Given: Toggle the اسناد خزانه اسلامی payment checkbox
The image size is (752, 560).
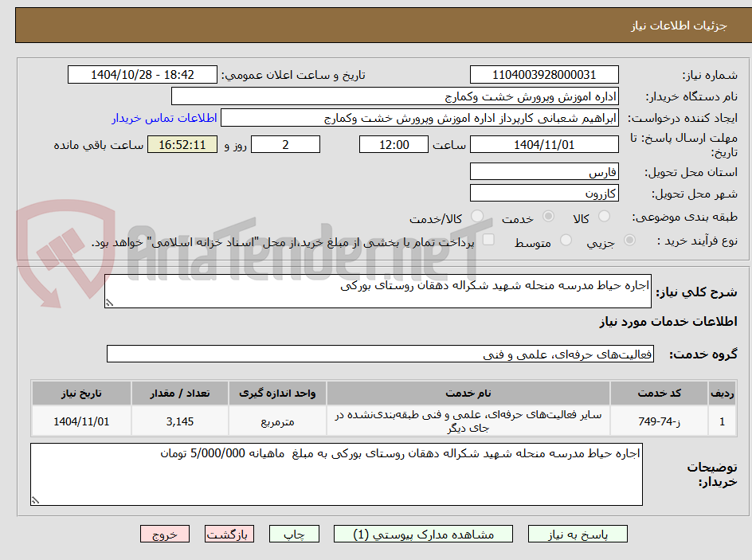Looking at the screenshot, I should pyautogui.click(x=488, y=240).
